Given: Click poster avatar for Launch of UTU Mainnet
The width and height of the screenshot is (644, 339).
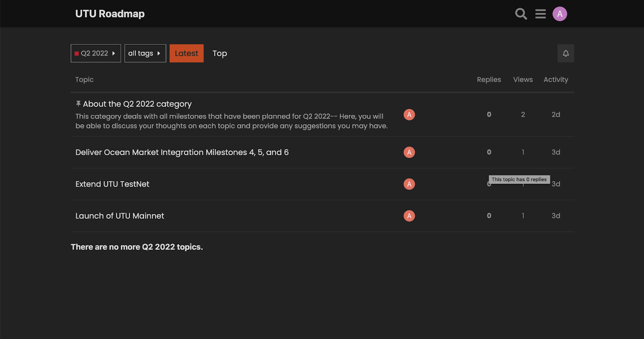Looking at the screenshot, I should coord(409,216).
